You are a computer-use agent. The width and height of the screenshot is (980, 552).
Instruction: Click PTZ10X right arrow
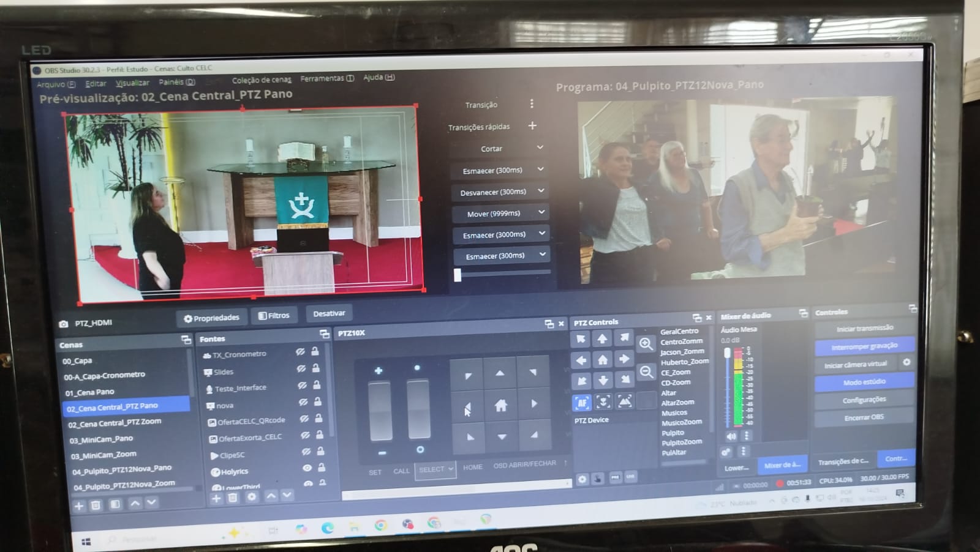pyautogui.click(x=534, y=404)
